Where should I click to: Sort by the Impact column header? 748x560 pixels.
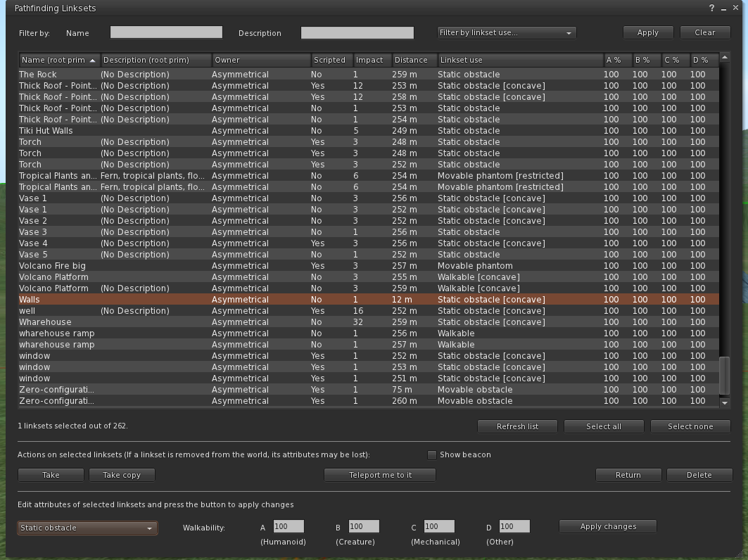tap(372, 60)
